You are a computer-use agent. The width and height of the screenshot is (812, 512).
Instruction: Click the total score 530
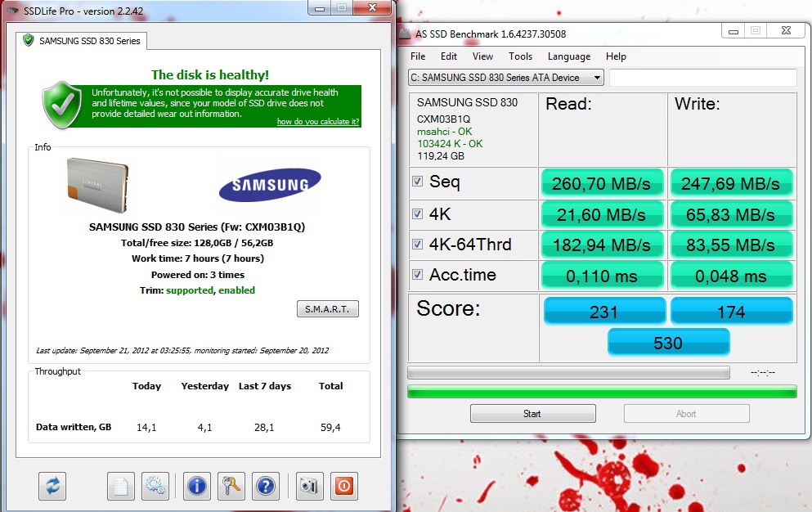tap(668, 343)
